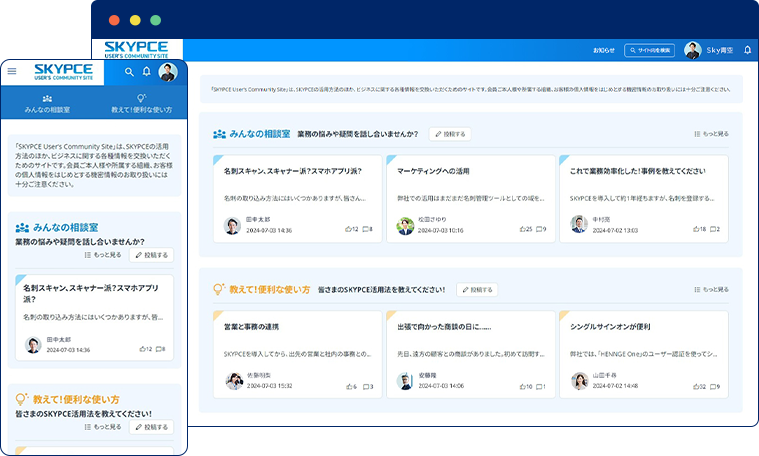The image size is (759, 456).
Task: Open comments on これで業務効率化した card
Action: [x=715, y=229]
